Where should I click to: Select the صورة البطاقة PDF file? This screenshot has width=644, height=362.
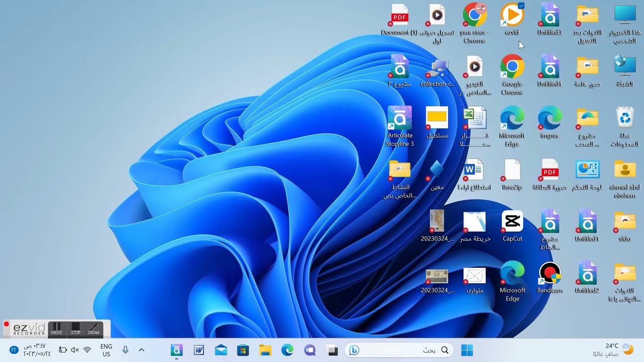click(549, 174)
